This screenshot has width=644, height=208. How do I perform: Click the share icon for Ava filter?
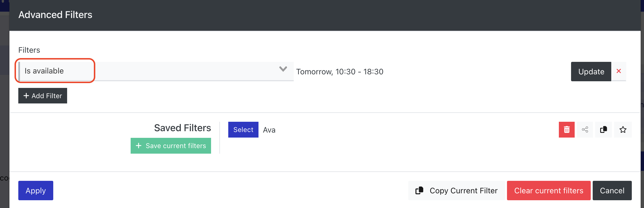click(585, 130)
